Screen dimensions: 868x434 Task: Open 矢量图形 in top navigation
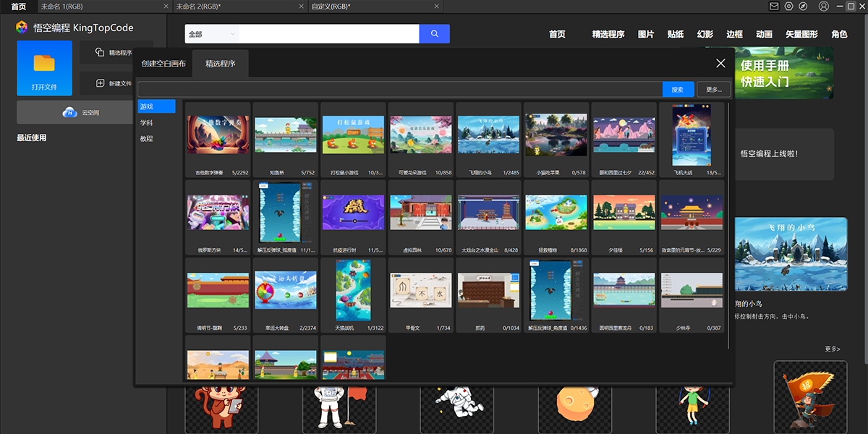tap(801, 34)
